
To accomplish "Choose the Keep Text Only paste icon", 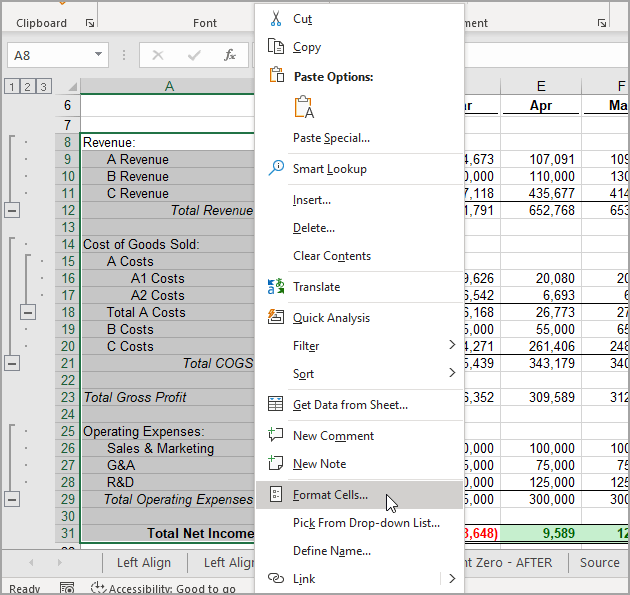I will click(x=304, y=107).
